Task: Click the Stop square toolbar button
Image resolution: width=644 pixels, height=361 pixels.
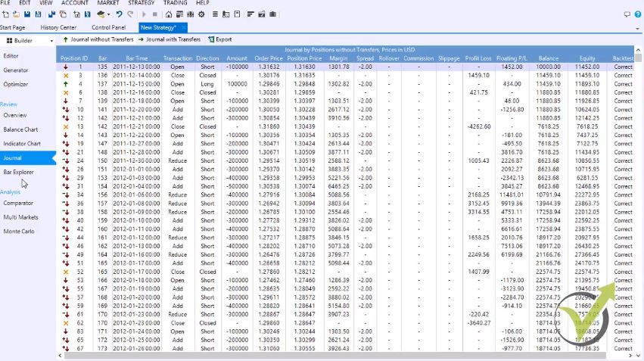Action: tap(155, 14)
